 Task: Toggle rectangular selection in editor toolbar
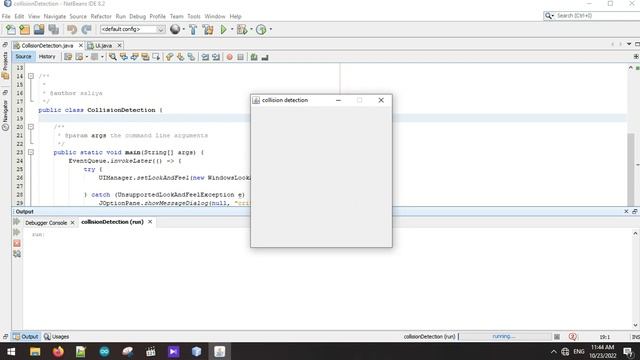156,57
